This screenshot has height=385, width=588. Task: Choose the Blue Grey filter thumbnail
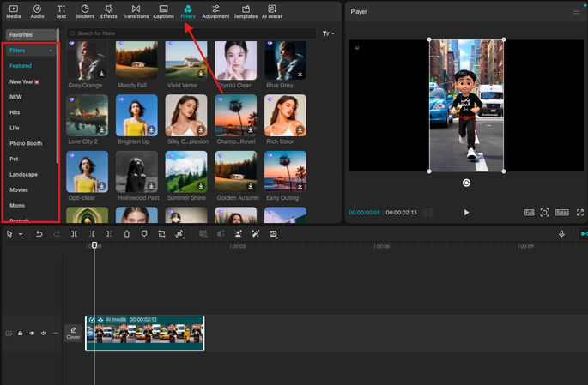click(285, 60)
